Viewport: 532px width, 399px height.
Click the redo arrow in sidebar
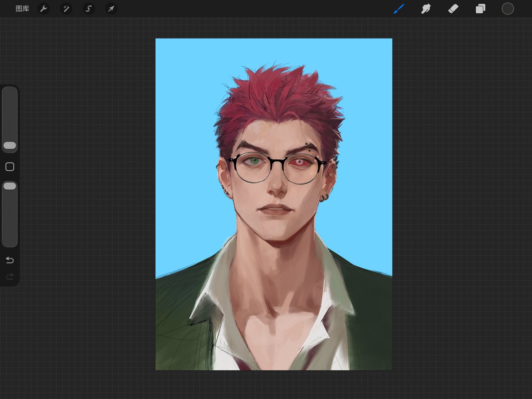[x=10, y=277]
